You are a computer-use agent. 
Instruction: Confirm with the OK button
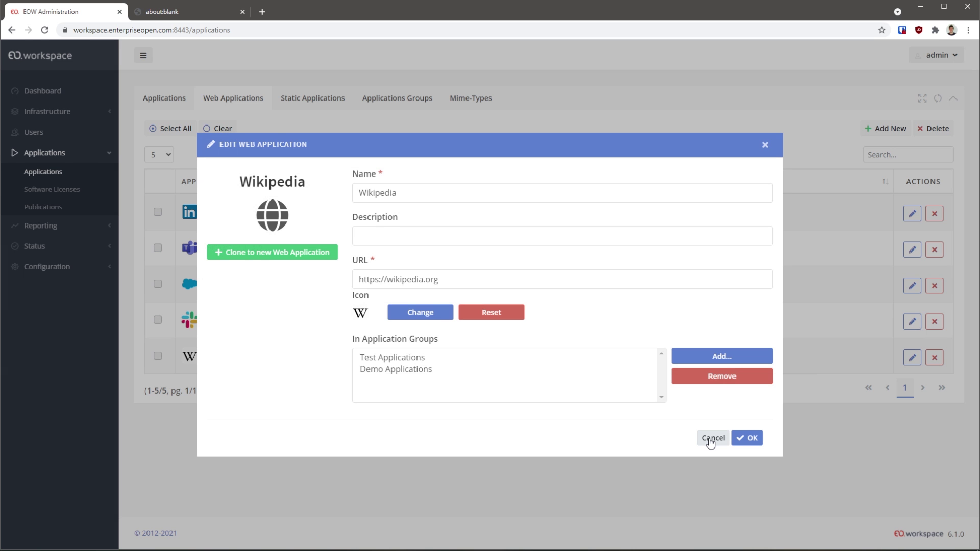click(x=747, y=438)
